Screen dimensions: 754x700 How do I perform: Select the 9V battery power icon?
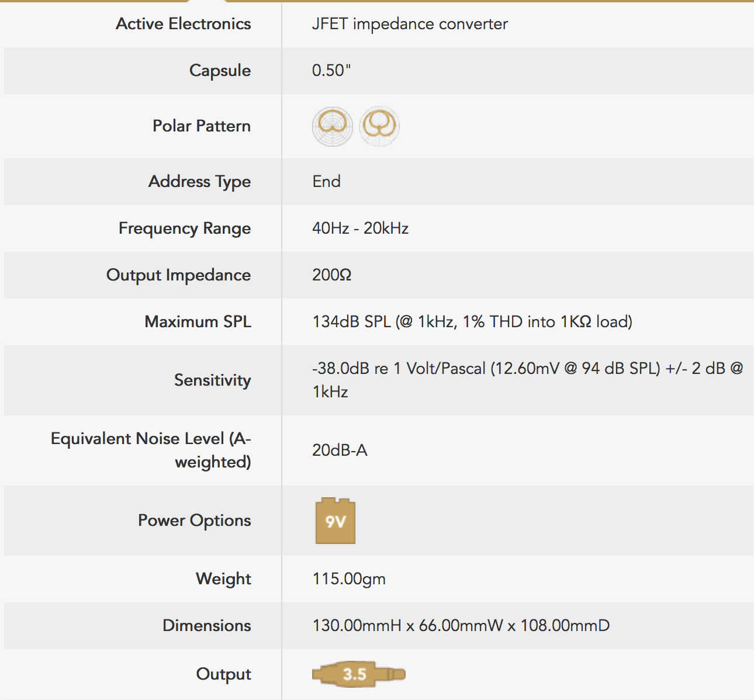(336, 521)
